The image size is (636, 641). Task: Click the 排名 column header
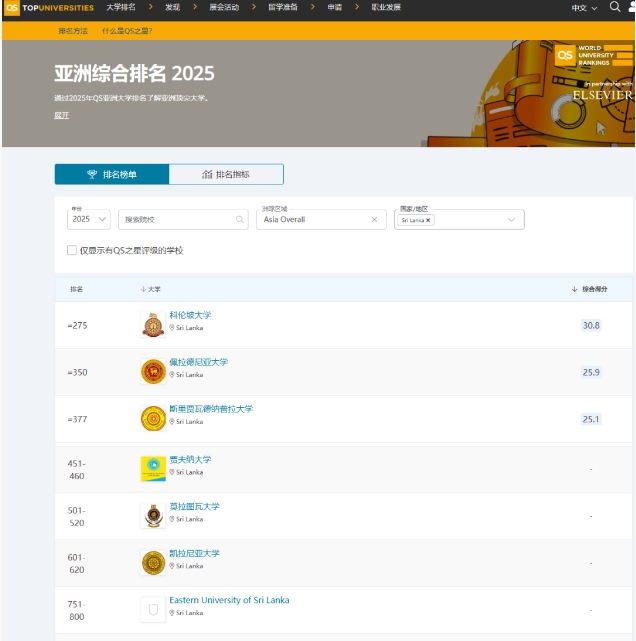click(76, 289)
